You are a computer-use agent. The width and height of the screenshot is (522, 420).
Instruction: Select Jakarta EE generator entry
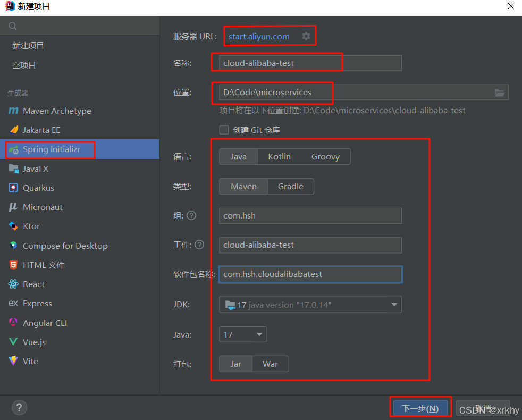[80, 130]
